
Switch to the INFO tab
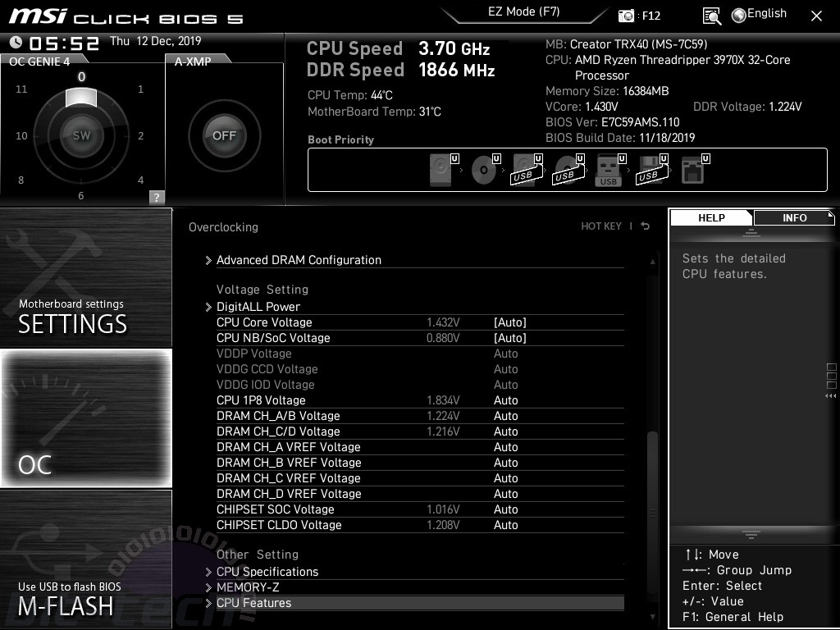coord(794,217)
